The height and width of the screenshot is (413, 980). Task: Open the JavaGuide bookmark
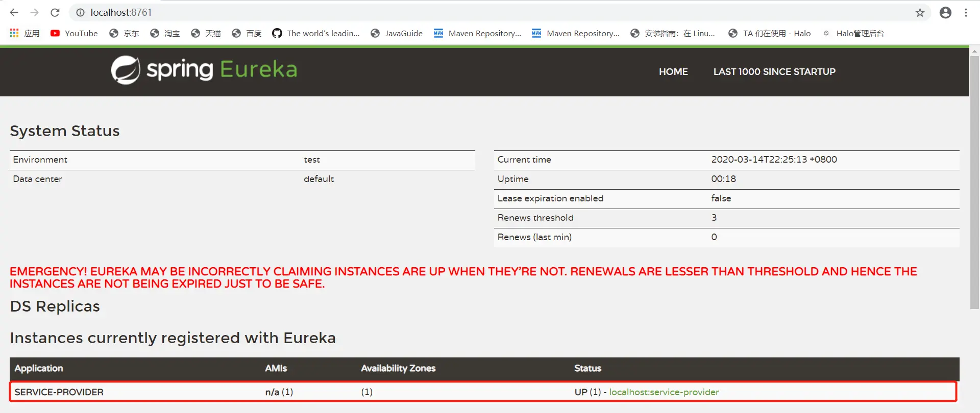pyautogui.click(x=397, y=33)
